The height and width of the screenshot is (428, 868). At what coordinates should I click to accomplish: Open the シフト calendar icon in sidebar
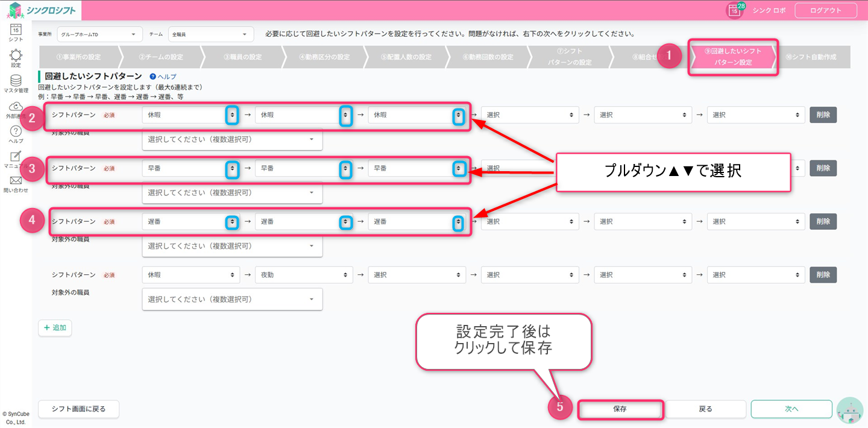(16, 30)
